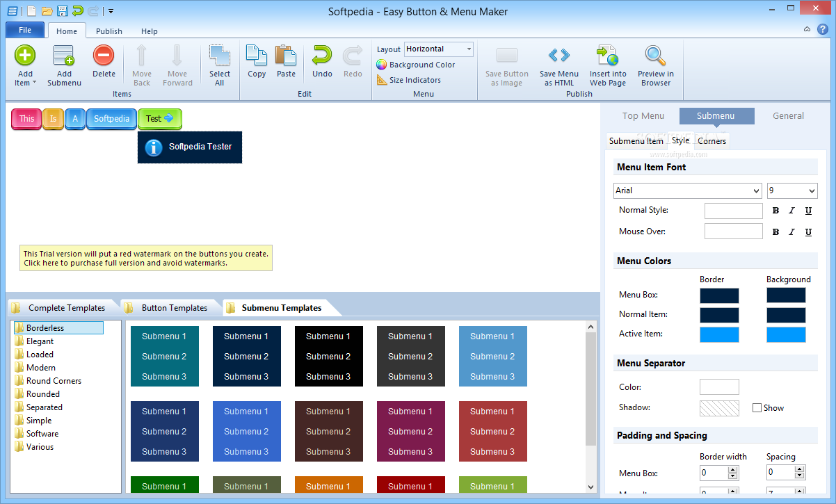Click the green Test menu button
The height and width of the screenshot is (504, 836).
160,119
